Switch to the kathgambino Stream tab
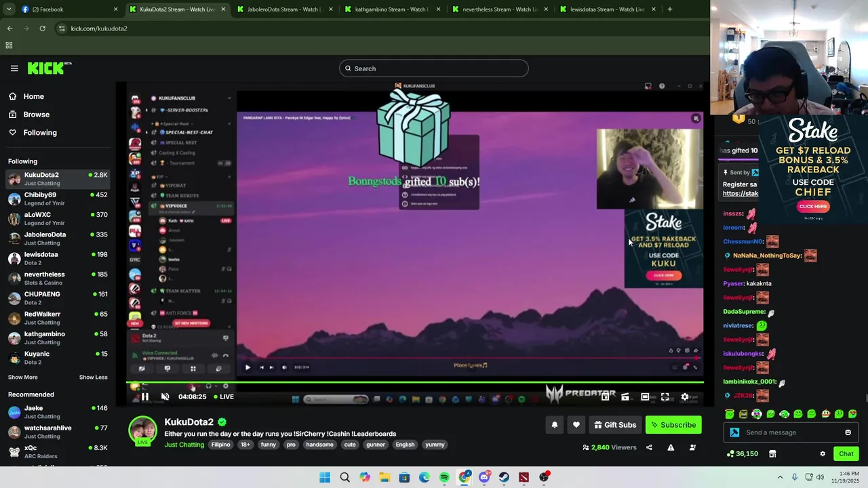868x488 pixels. [391, 9]
